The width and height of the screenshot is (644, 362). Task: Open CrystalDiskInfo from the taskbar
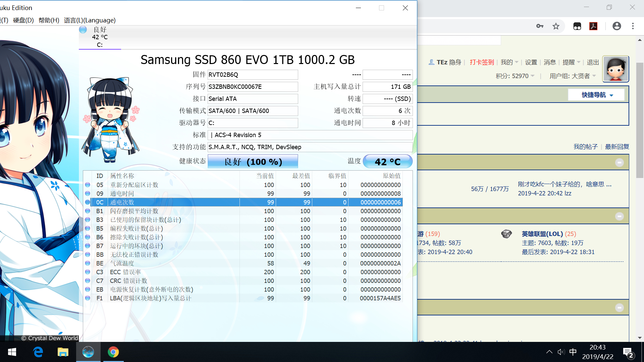(x=88, y=352)
